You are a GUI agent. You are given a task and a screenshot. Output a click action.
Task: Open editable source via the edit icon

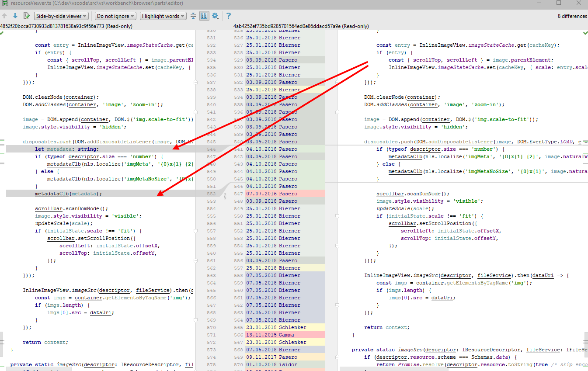pyautogui.click(x=26, y=15)
